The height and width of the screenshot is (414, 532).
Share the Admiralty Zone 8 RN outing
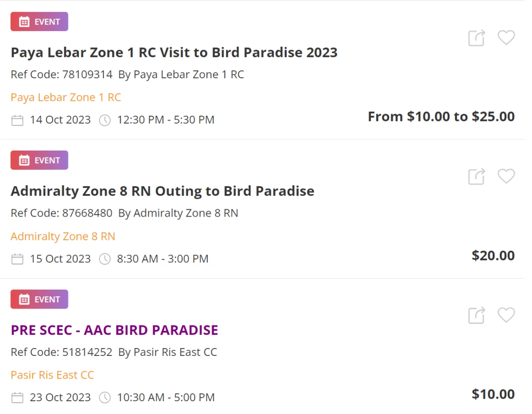click(477, 176)
